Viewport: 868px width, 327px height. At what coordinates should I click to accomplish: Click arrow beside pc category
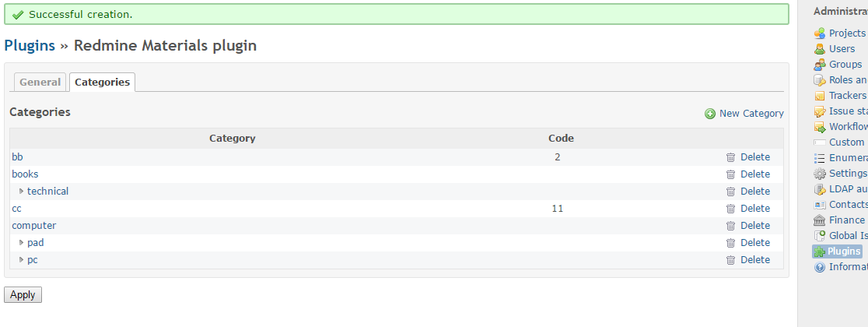tap(22, 260)
